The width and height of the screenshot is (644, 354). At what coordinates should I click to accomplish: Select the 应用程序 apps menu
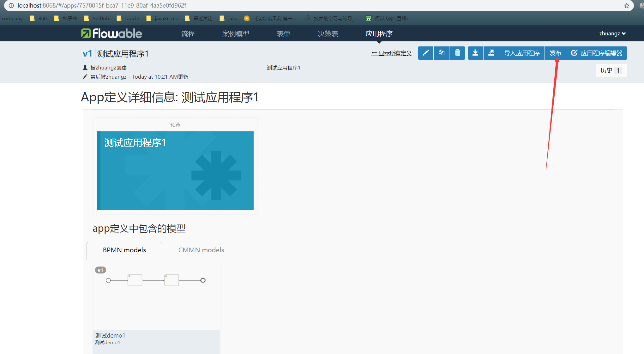[379, 33]
